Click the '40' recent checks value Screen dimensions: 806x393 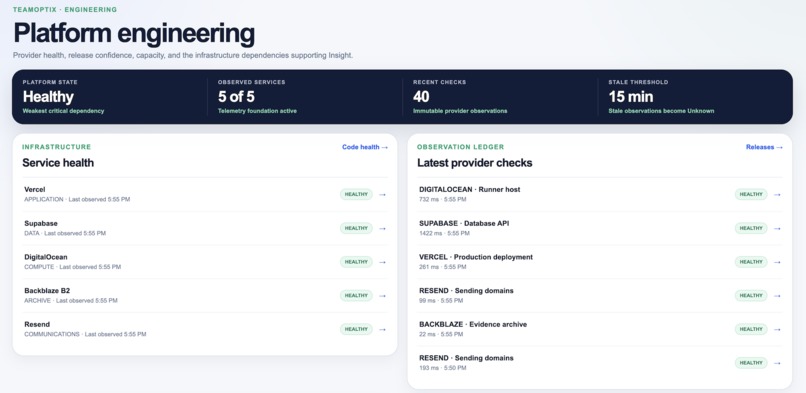(421, 97)
